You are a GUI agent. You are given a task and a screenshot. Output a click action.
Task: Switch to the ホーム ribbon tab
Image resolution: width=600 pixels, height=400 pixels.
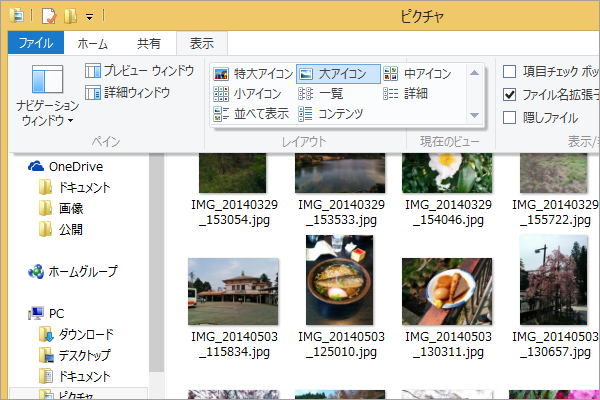pyautogui.click(x=92, y=43)
